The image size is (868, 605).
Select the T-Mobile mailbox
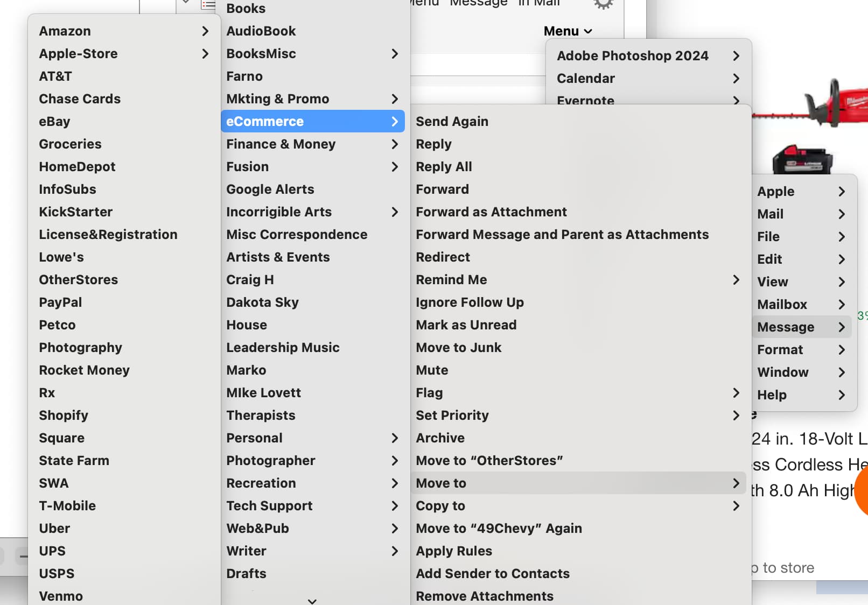pyautogui.click(x=124, y=506)
